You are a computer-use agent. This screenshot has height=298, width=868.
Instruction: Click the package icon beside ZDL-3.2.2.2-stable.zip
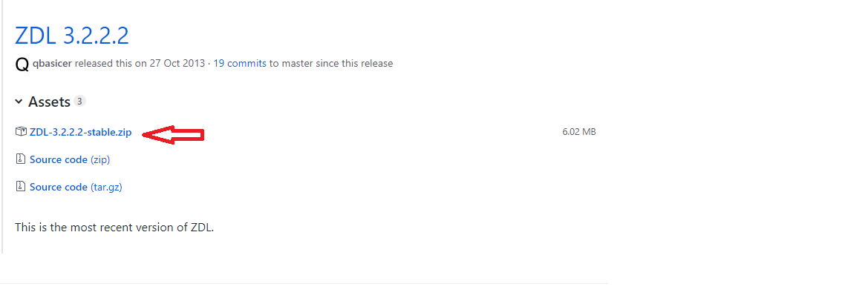21,132
